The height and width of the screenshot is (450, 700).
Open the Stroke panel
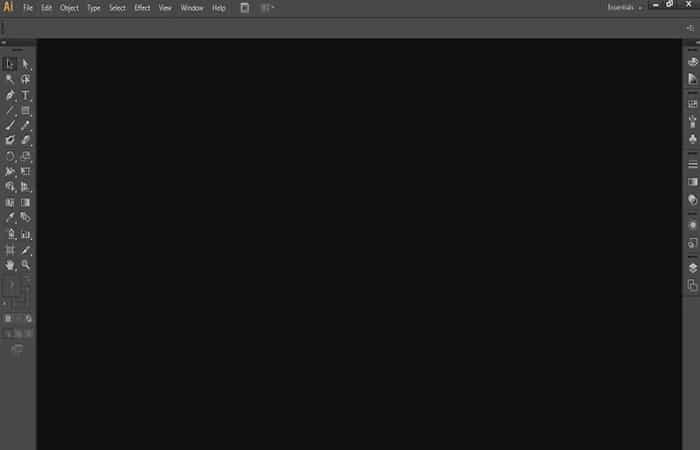[692, 164]
